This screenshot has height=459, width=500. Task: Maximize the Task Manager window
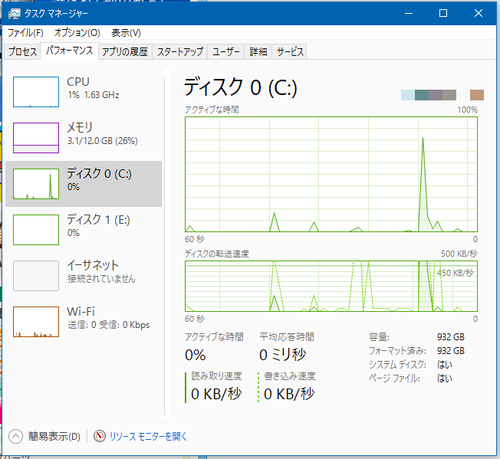click(443, 13)
